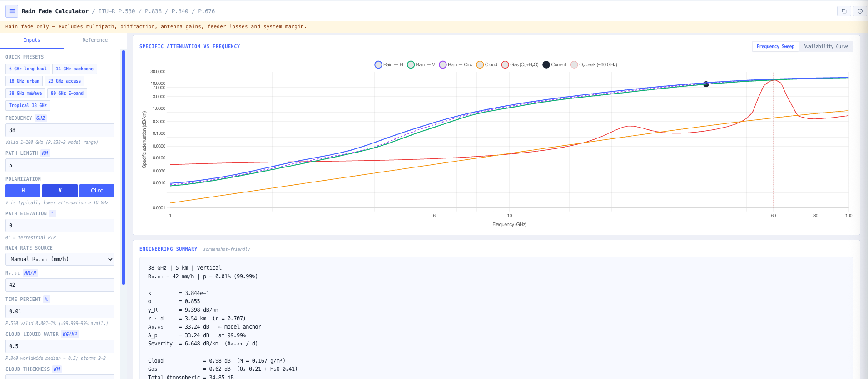Image resolution: width=868 pixels, height=379 pixels.
Task: Apply the 18 GHz urban preset
Action: point(24,81)
